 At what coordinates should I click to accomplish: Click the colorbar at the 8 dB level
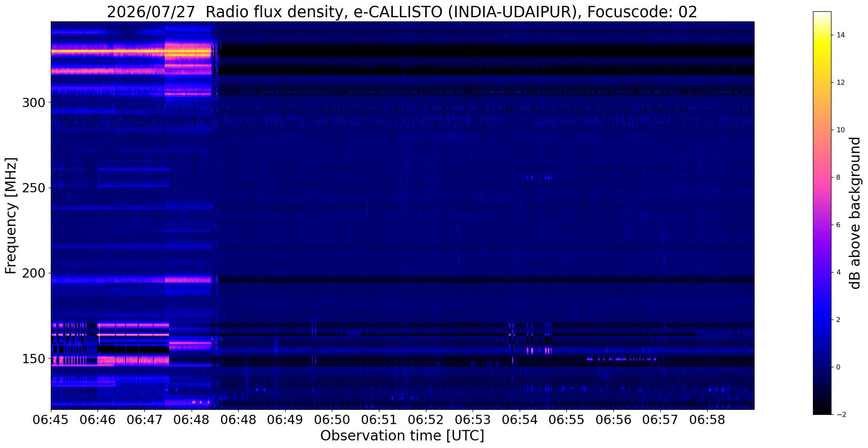(x=822, y=178)
